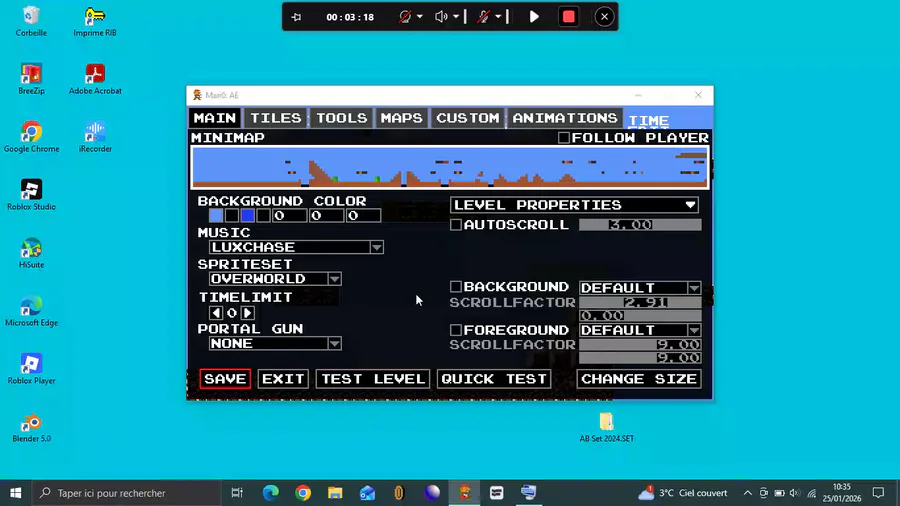
Task: Enable the Foreground checkbox
Action: (x=456, y=330)
